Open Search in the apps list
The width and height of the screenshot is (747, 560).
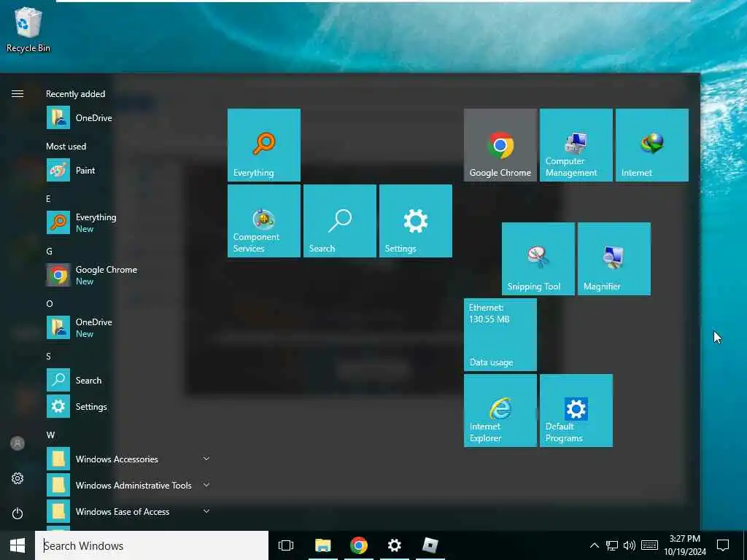point(128,380)
